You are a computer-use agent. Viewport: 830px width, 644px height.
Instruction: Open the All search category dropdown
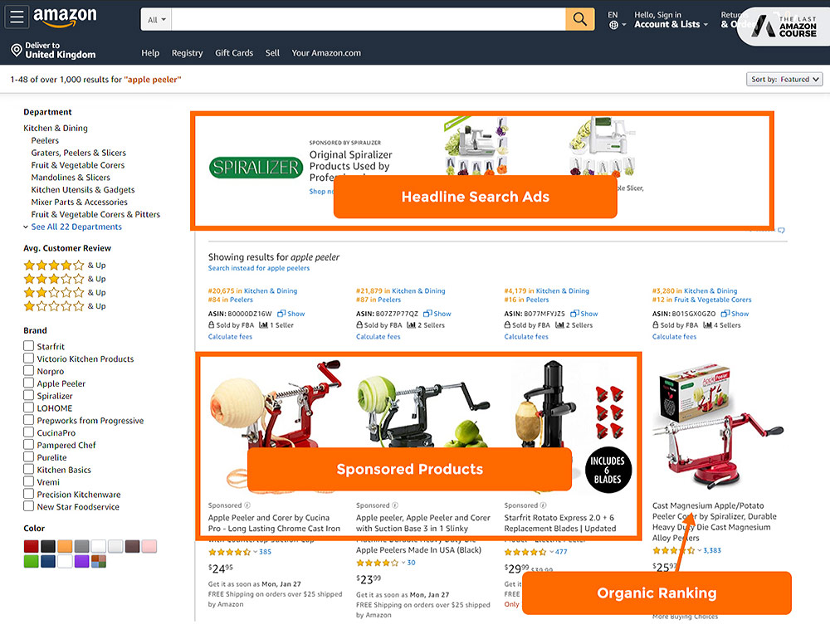click(156, 20)
